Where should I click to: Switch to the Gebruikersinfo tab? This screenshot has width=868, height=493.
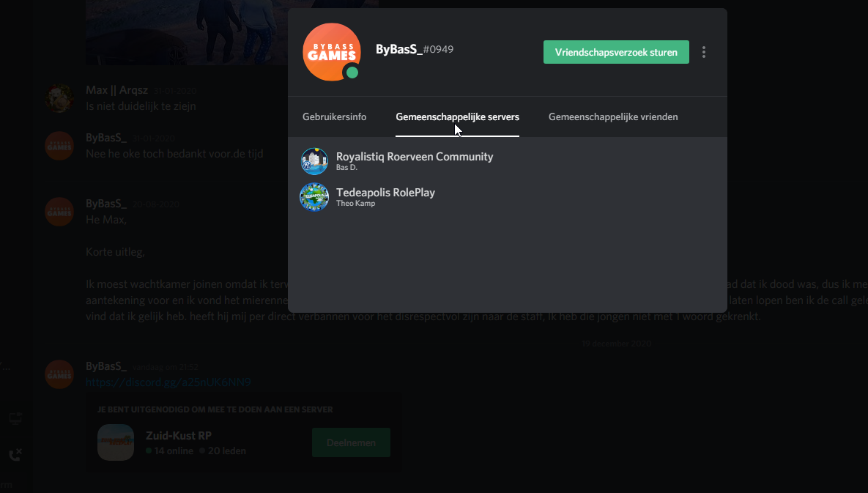tap(334, 116)
